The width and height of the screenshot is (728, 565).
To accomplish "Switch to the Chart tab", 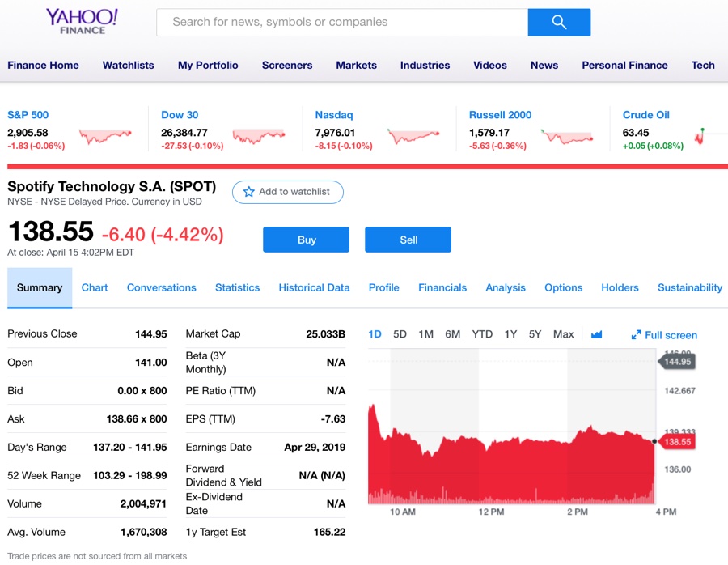I will click(x=95, y=287).
